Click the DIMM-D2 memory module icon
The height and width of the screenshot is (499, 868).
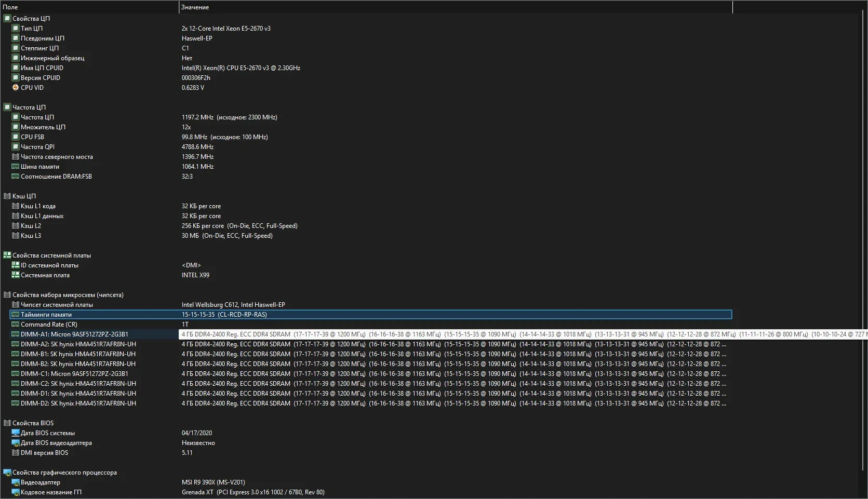point(16,403)
